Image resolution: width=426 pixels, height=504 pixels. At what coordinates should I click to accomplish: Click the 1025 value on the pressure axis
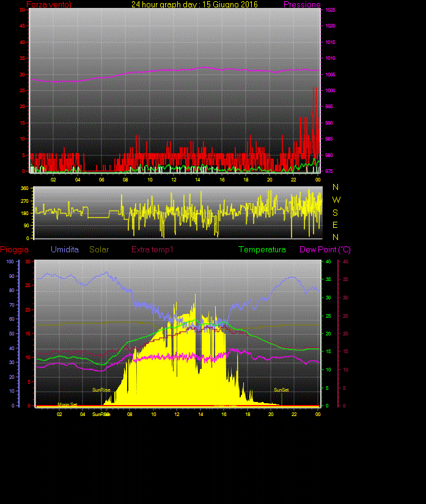click(x=330, y=10)
